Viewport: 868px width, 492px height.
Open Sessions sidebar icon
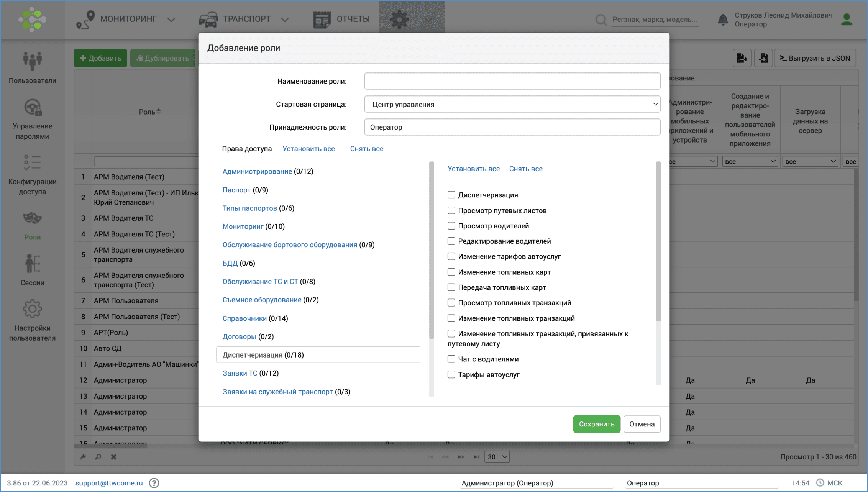pyautogui.click(x=32, y=264)
